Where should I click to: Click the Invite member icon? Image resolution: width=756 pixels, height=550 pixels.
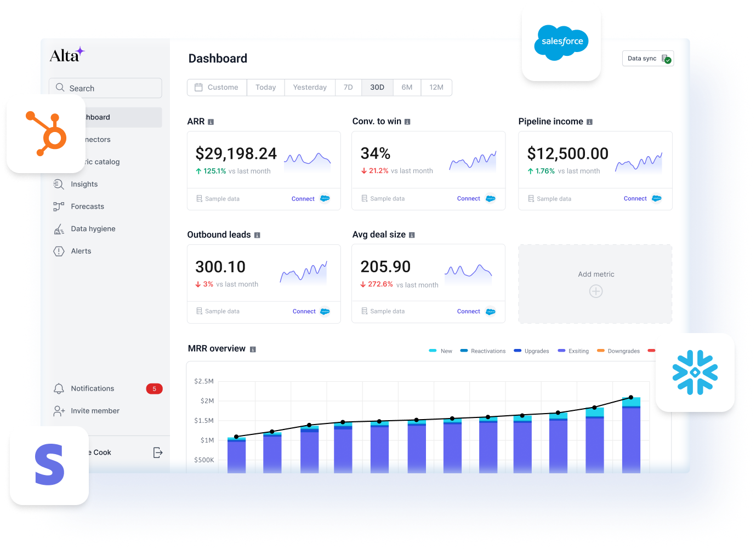(59, 411)
